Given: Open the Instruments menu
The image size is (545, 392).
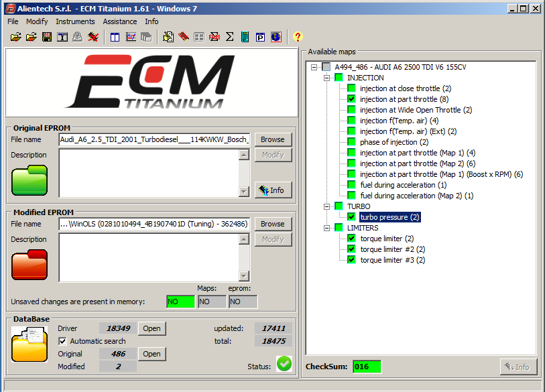Looking at the screenshot, I should coord(75,21).
